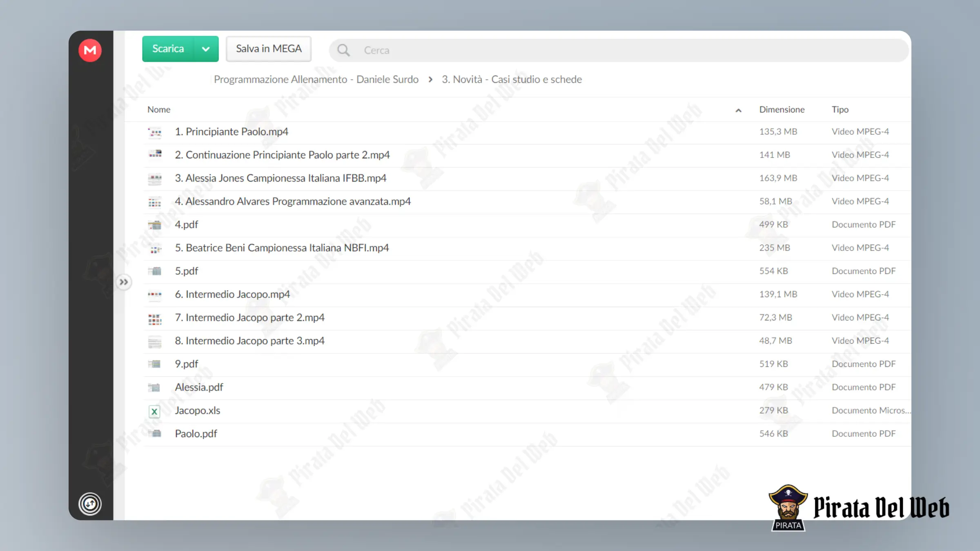Click size value 48,7 MB

775,341
